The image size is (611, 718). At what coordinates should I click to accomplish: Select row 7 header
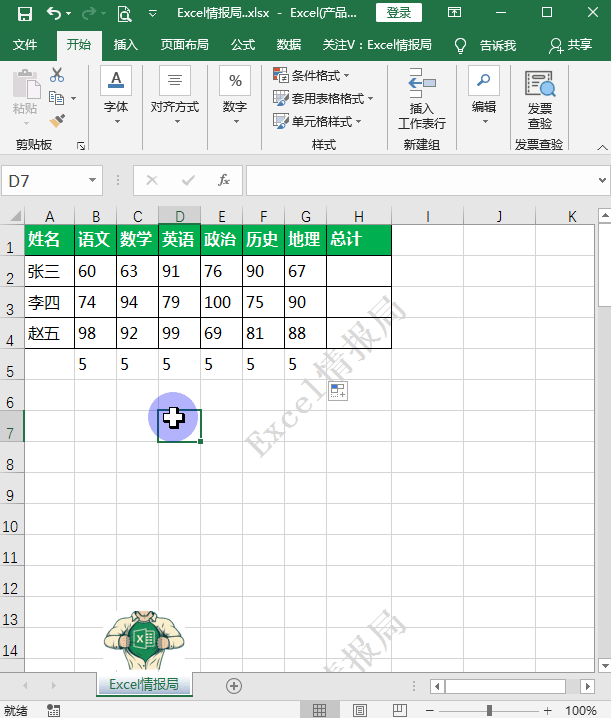point(11,426)
